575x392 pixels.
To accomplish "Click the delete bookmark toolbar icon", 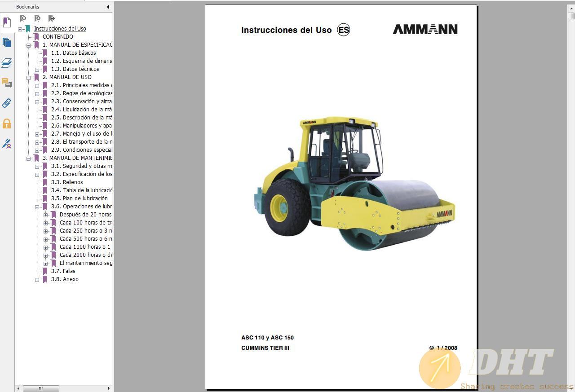I will point(23,18).
